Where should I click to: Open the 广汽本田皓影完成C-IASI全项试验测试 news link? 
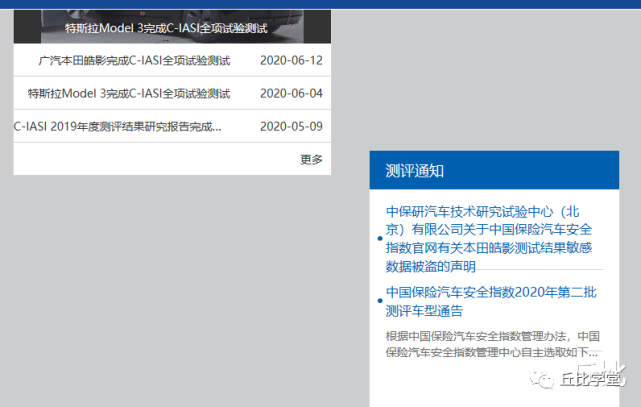pyautogui.click(x=134, y=60)
